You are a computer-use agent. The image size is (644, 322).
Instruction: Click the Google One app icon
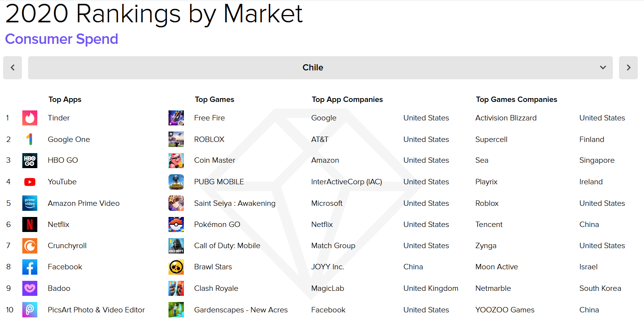coord(30,139)
